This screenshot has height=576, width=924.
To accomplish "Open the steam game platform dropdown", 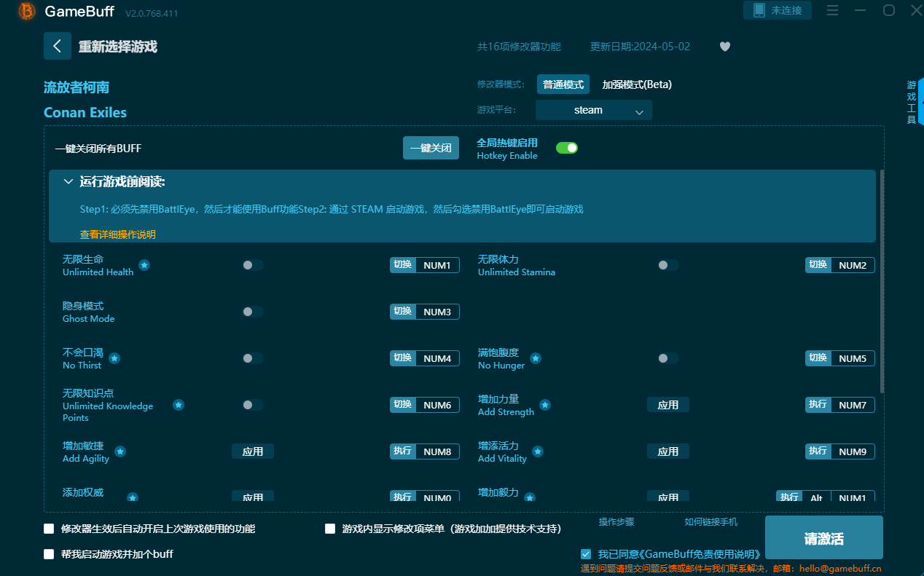I will [594, 110].
